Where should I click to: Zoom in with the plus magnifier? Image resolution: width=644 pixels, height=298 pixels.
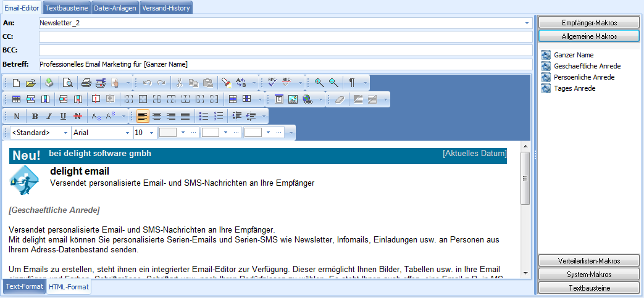tap(320, 83)
